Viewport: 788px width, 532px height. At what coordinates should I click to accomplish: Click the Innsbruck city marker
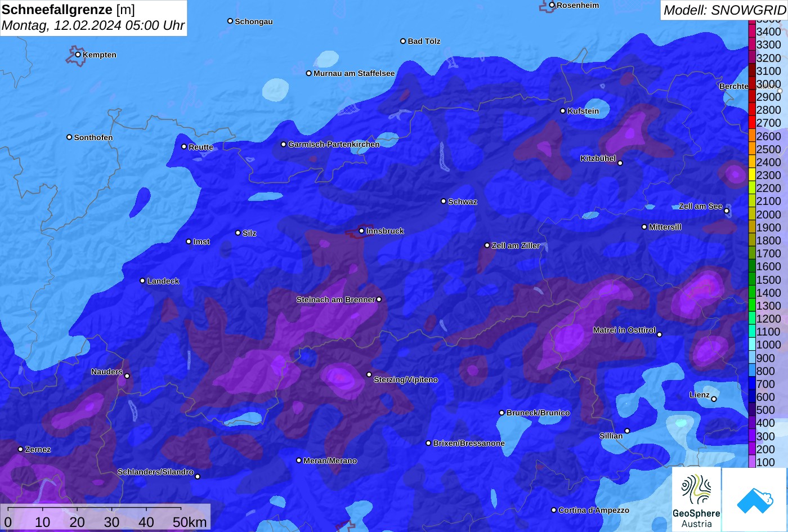pyautogui.click(x=361, y=231)
